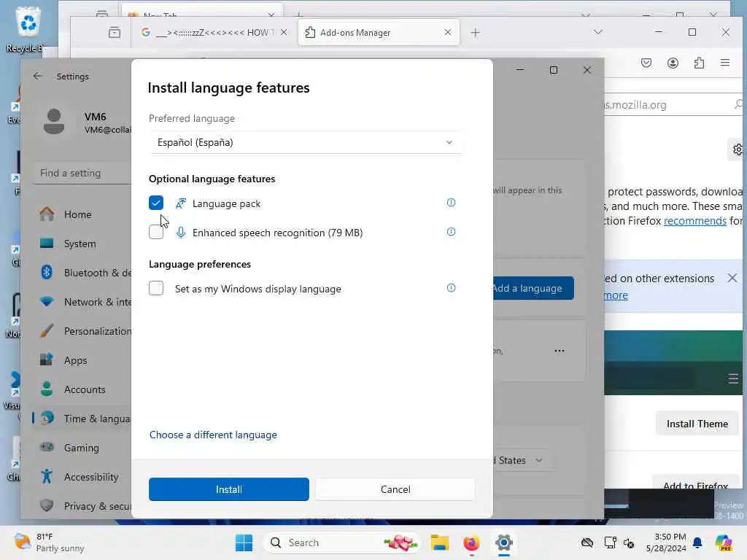Click info icon for Windows display language
Image resolution: width=747 pixels, height=560 pixels.
click(451, 288)
